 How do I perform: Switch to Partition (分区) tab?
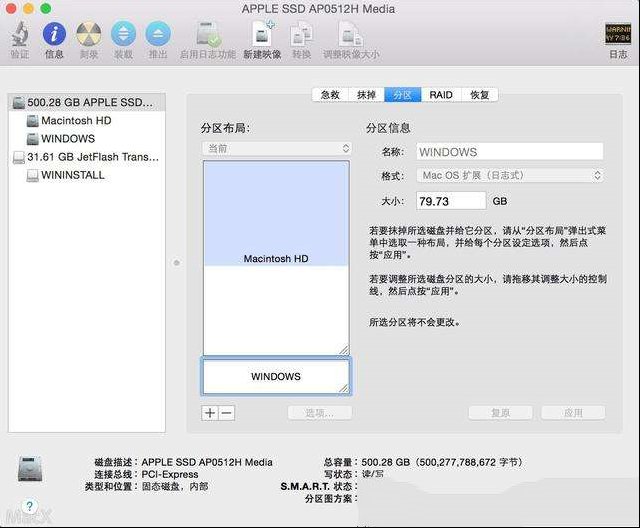tap(402, 95)
